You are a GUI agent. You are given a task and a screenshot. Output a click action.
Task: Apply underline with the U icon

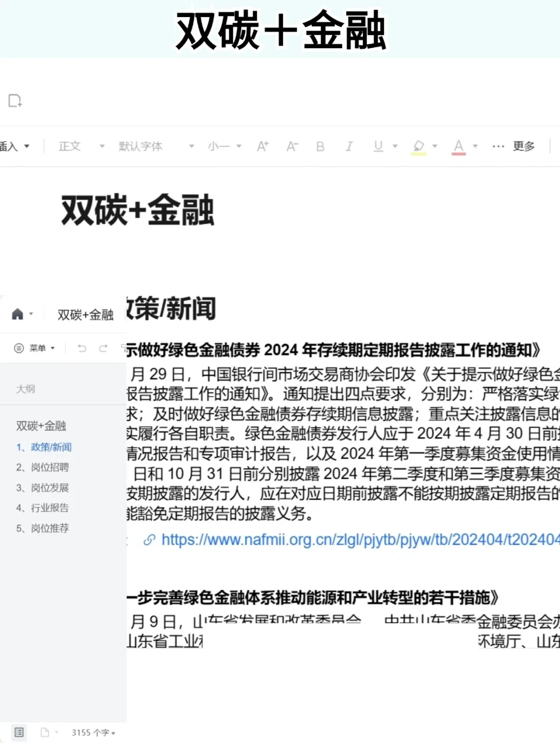(x=379, y=147)
